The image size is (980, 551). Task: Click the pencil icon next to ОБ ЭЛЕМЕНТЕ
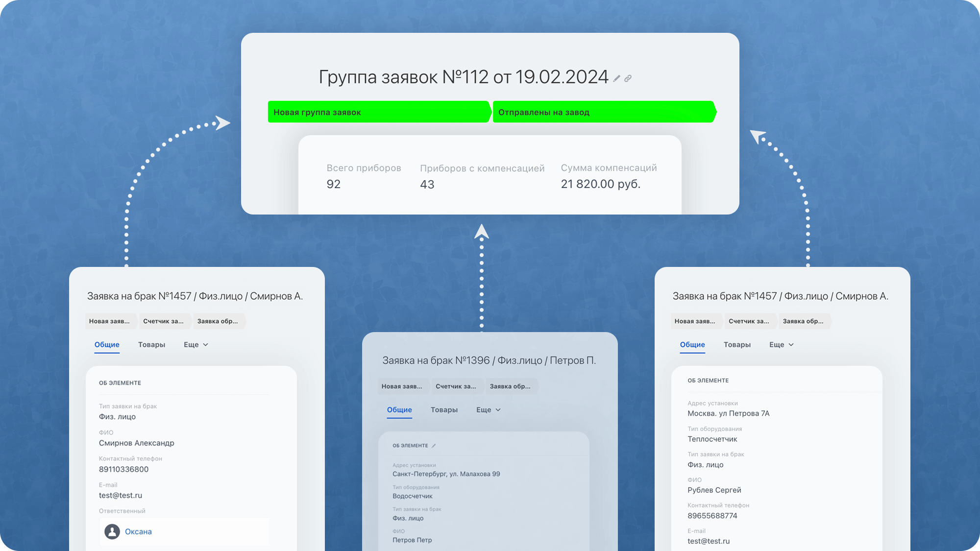point(434,446)
